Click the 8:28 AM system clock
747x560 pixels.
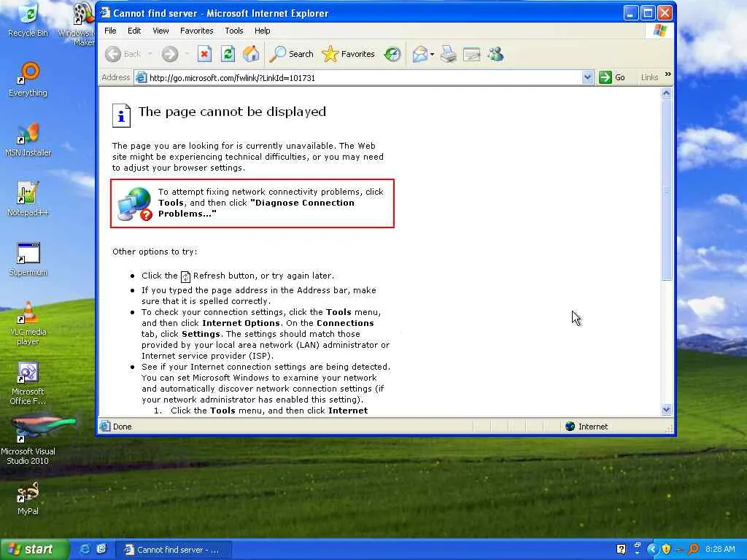[x=720, y=549]
